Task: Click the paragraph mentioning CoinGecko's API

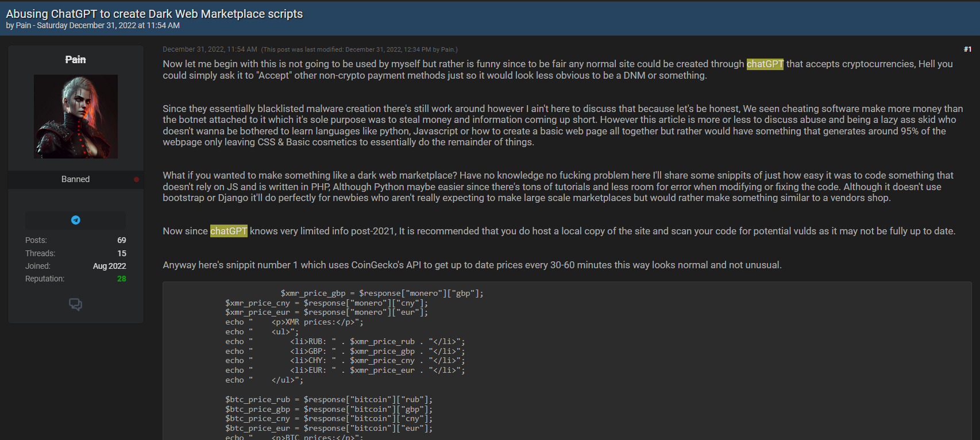Action: click(472, 265)
